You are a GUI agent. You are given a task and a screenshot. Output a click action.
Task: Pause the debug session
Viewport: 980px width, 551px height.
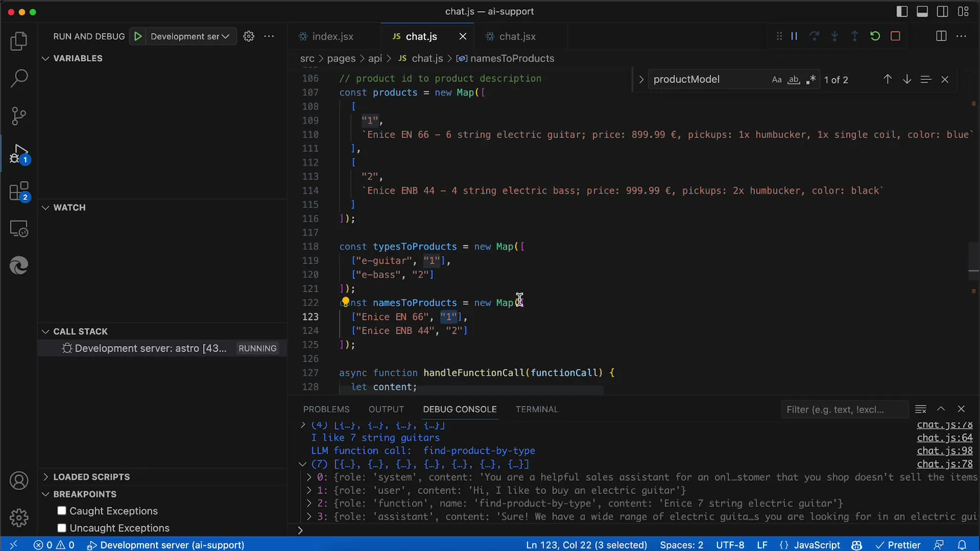click(794, 36)
